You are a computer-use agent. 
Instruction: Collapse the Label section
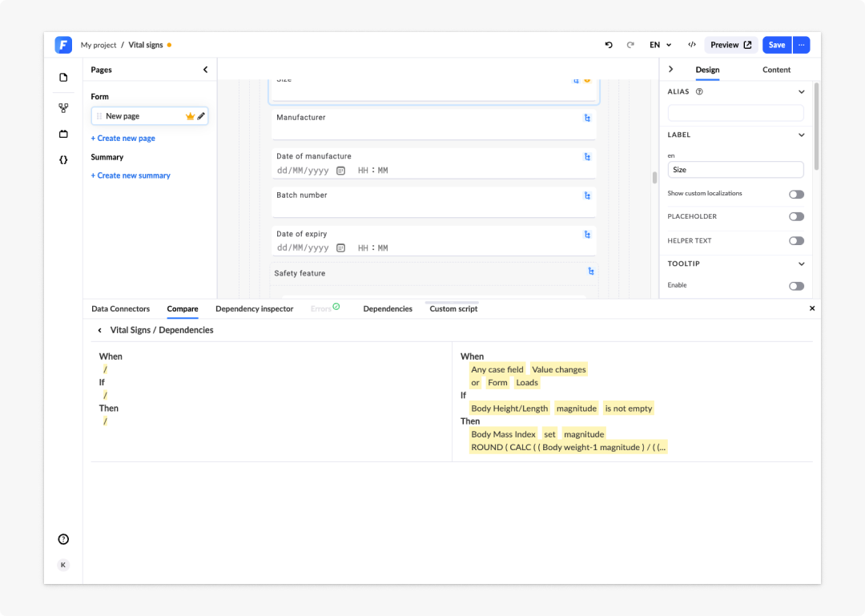[801, 135]
